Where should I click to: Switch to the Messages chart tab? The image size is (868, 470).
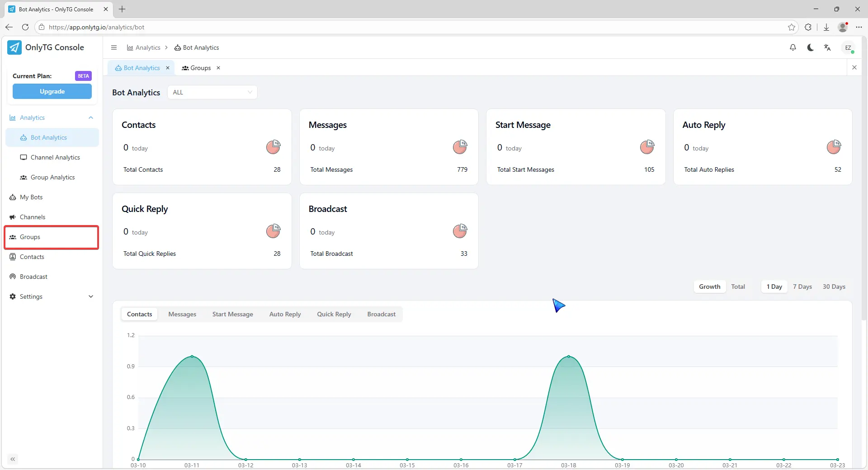[182, 314]
